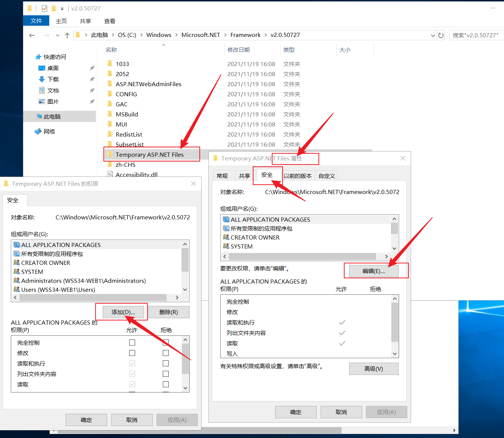Click the folder icon of the MSBuild row

pos(110,114)
